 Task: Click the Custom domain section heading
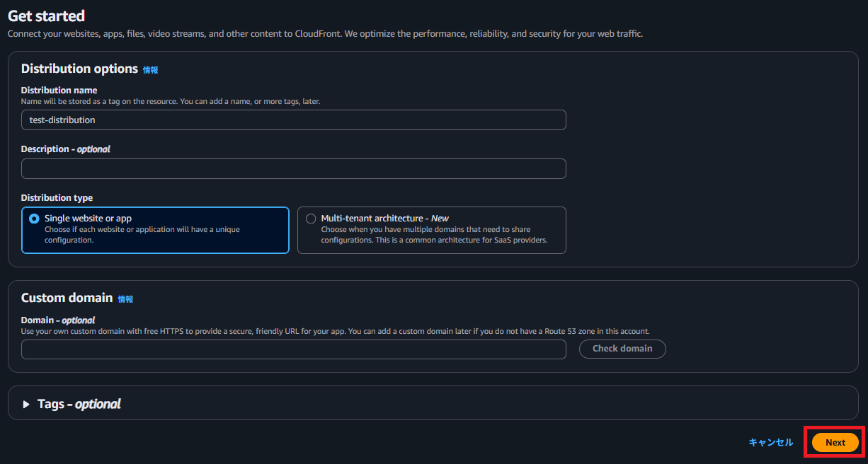[x=67, y=298]
